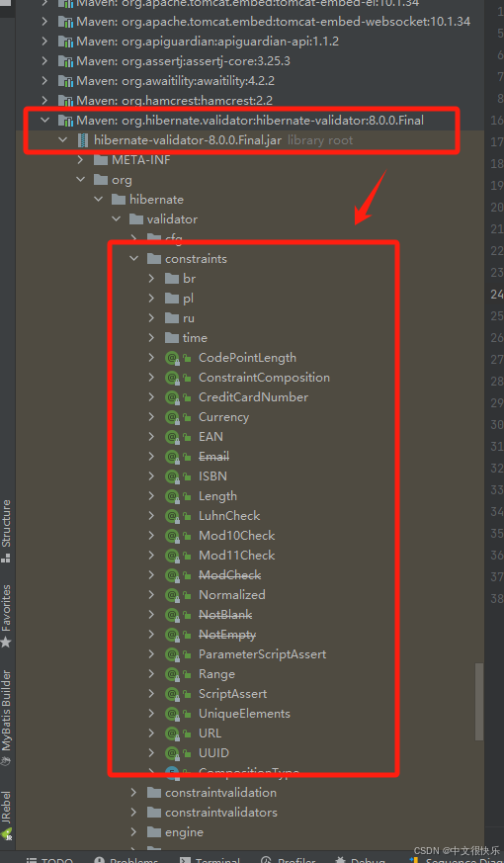Click the Mod10Check annotation icon

172,536
